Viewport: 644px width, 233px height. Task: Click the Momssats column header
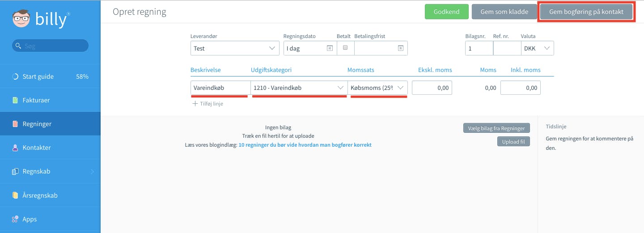pyautogui.click(x=361, y=70)
